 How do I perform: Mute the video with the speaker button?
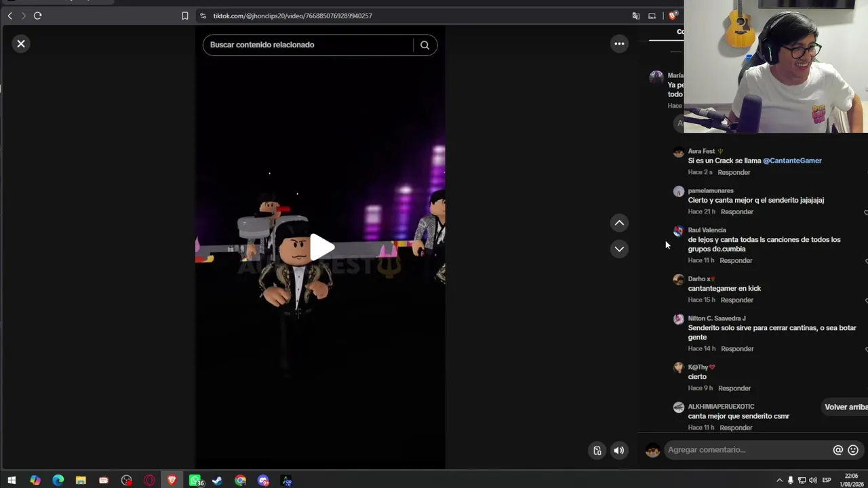tap(619, 451)
